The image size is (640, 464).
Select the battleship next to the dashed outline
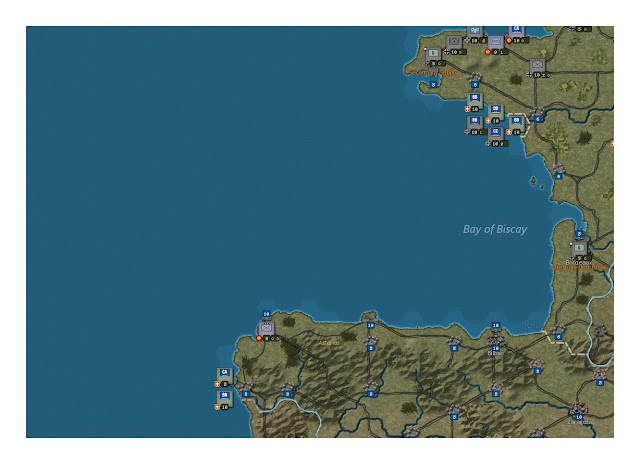click(516, 122)
